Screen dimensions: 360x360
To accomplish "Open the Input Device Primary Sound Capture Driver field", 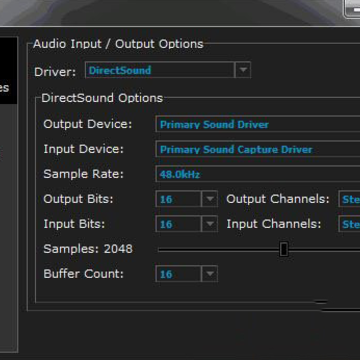I will tap(258, 149).
